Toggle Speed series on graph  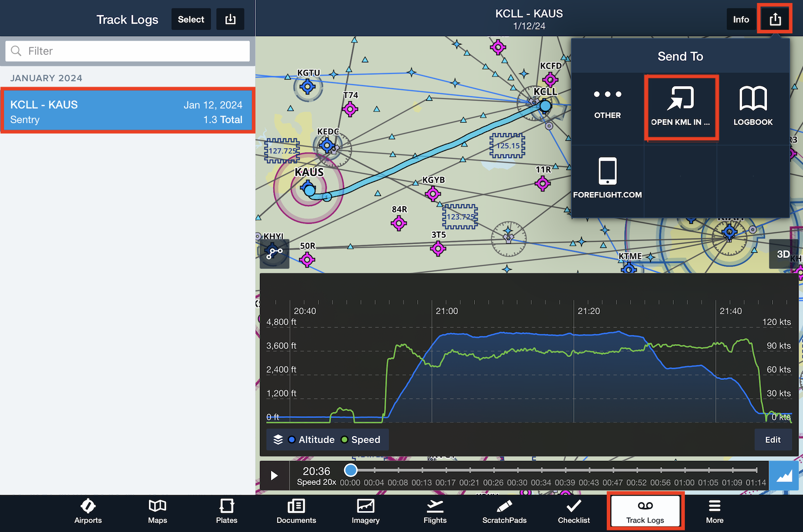360,439
